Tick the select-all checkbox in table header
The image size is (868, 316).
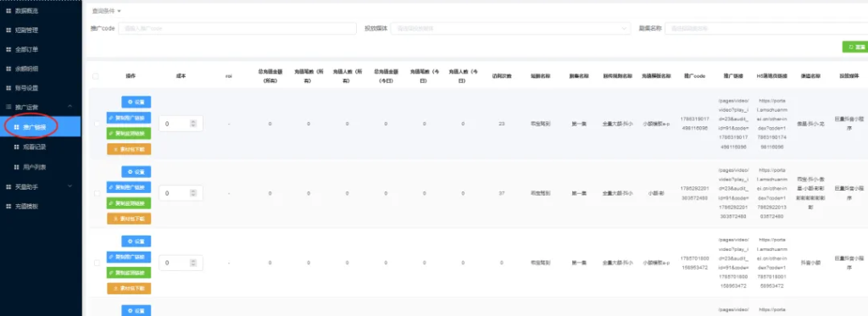tap(96, 76)
